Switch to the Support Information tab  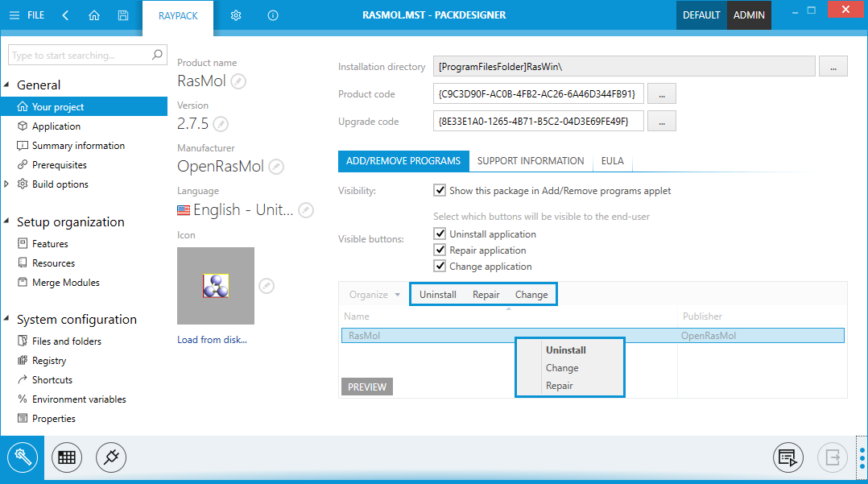(530, 161)
